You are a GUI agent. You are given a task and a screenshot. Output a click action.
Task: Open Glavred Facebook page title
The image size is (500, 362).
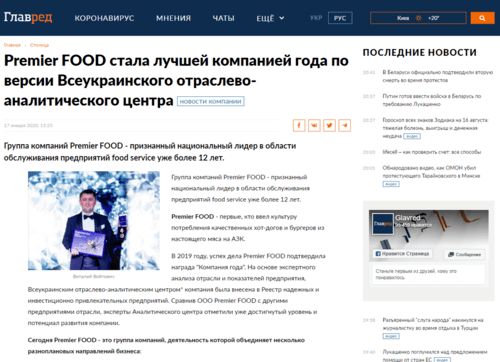408,218
